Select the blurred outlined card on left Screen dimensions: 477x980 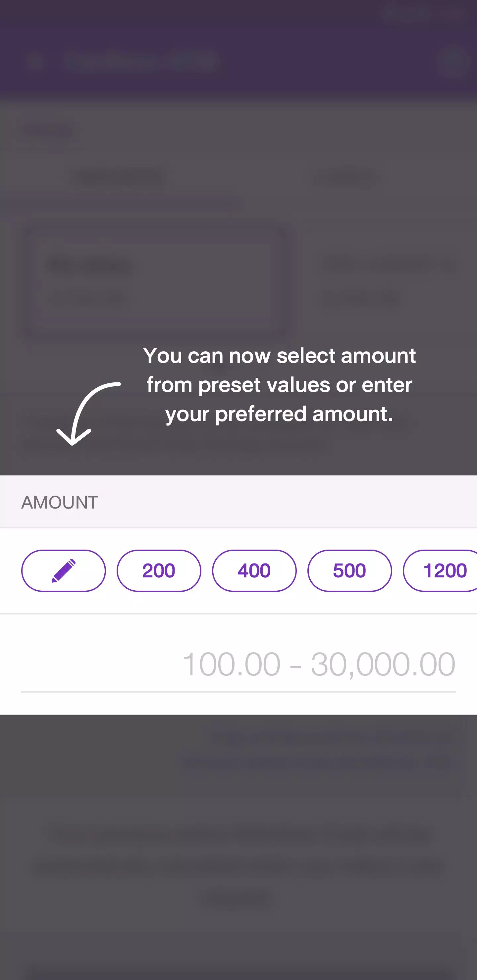[x=154, y=281]
